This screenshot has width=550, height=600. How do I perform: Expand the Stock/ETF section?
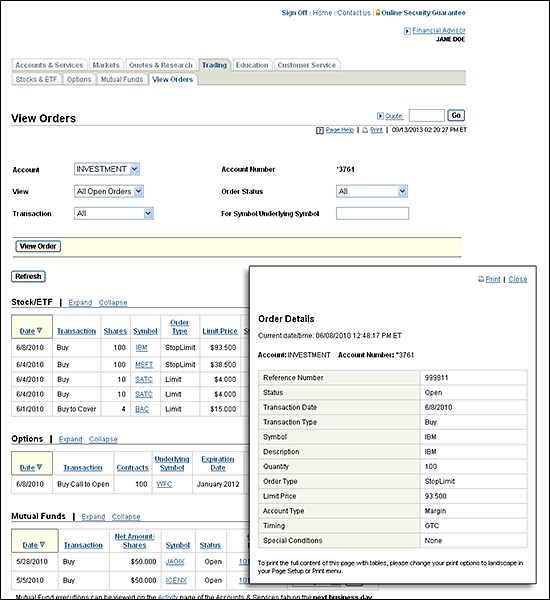80,303
